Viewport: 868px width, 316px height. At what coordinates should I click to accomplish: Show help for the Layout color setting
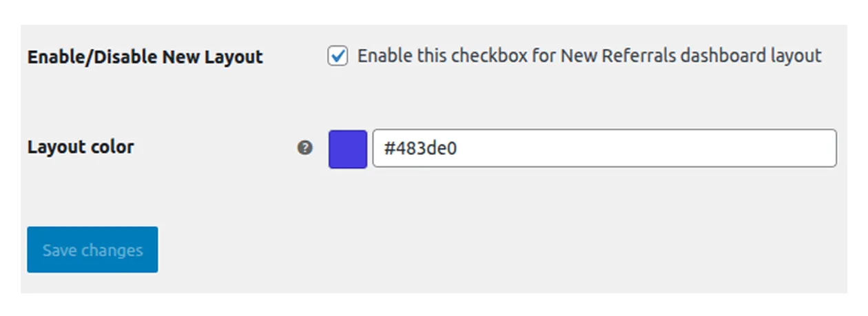coord(304,147)
